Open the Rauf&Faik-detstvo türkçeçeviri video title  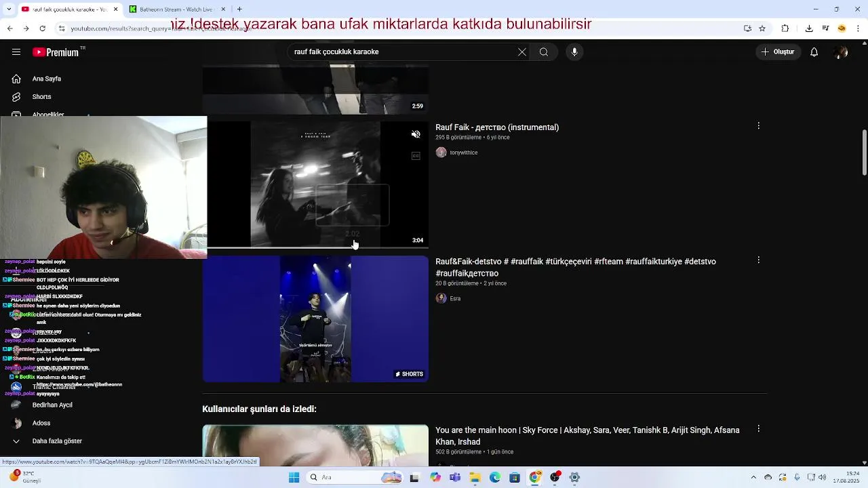[x=576, y=267]
